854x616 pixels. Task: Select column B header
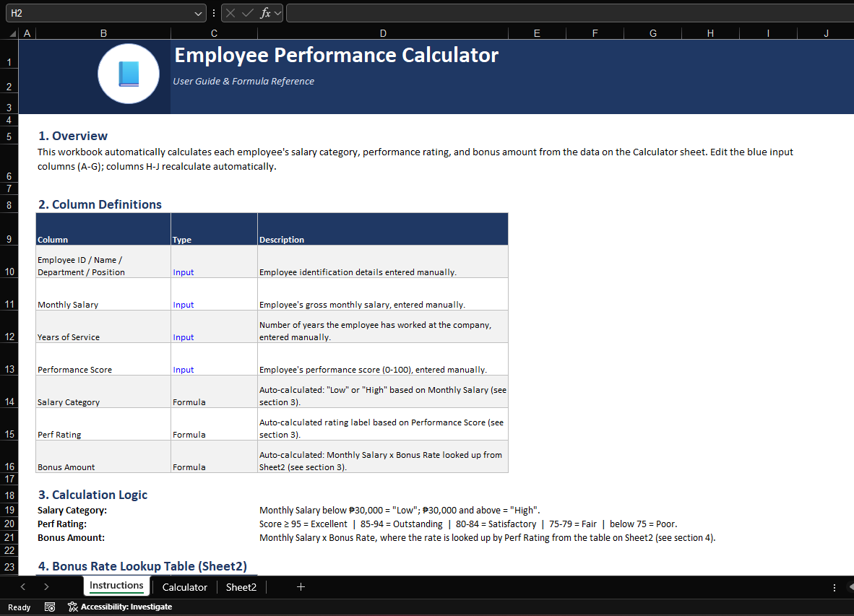[x=103, y=34]
